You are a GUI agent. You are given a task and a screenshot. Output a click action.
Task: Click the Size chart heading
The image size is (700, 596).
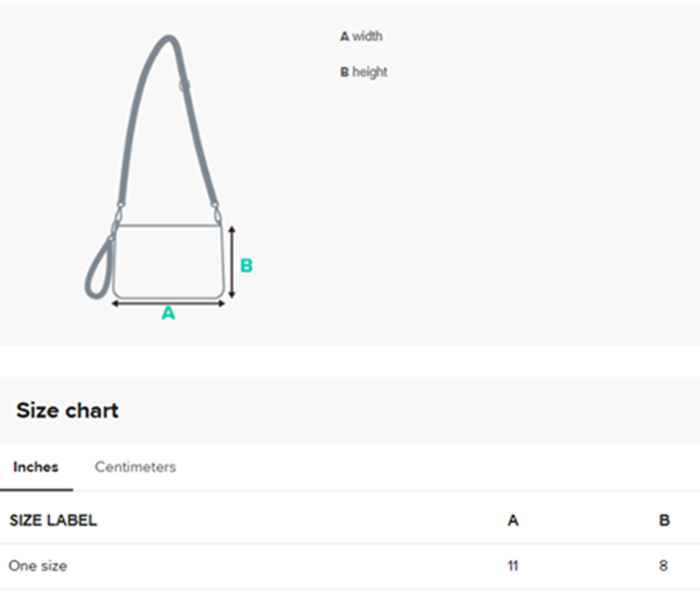pos(67,410)
